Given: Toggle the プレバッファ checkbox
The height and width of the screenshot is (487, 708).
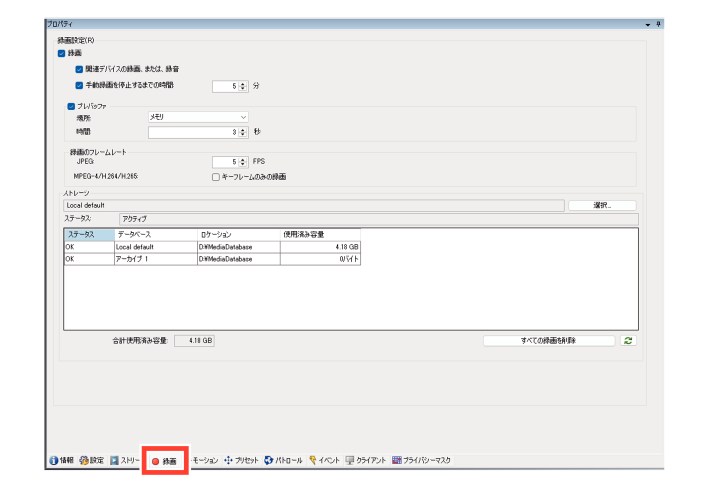Looking at the screenshot, I should click(71, 107).
